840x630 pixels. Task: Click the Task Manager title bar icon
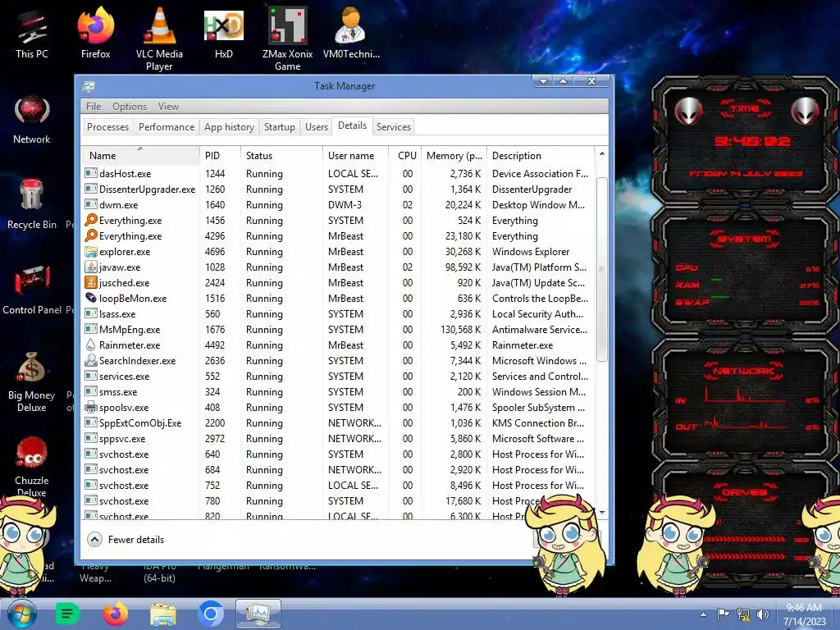coord(89,86)
